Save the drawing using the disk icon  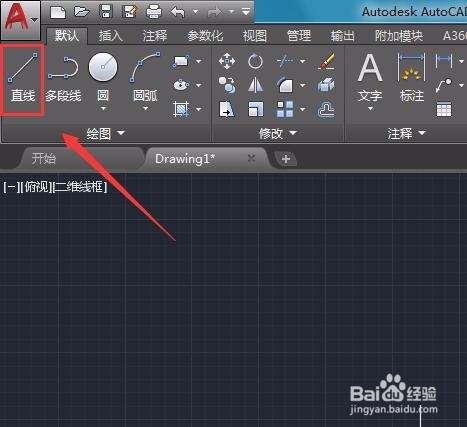tap(106, 12)
